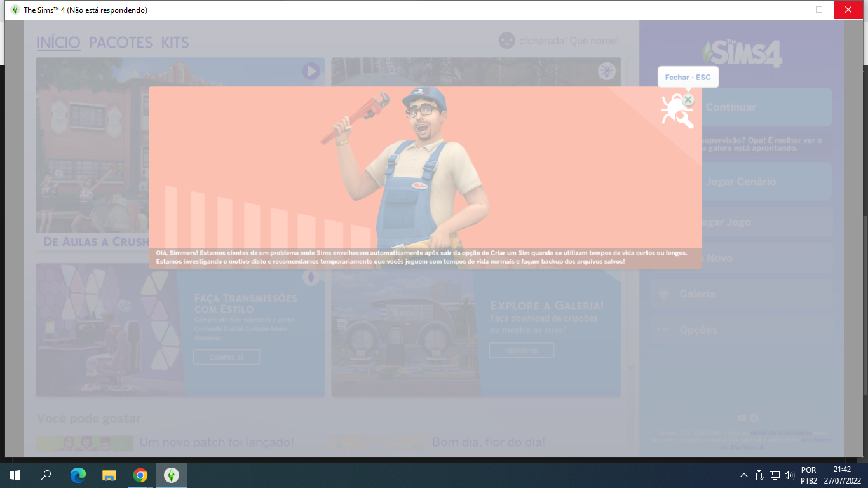Select the Carregar Jogo button
This screenshot has height=488, width=868.
[741, 222]
